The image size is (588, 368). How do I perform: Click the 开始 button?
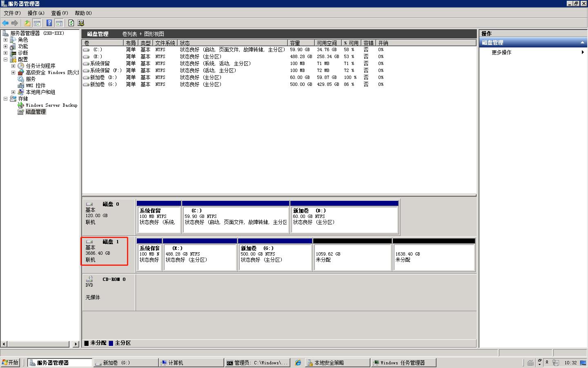(x=10, y=362)
